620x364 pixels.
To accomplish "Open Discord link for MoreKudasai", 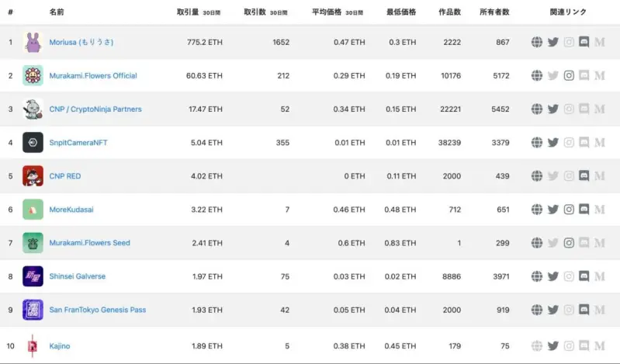I will (x=584, y=210).
